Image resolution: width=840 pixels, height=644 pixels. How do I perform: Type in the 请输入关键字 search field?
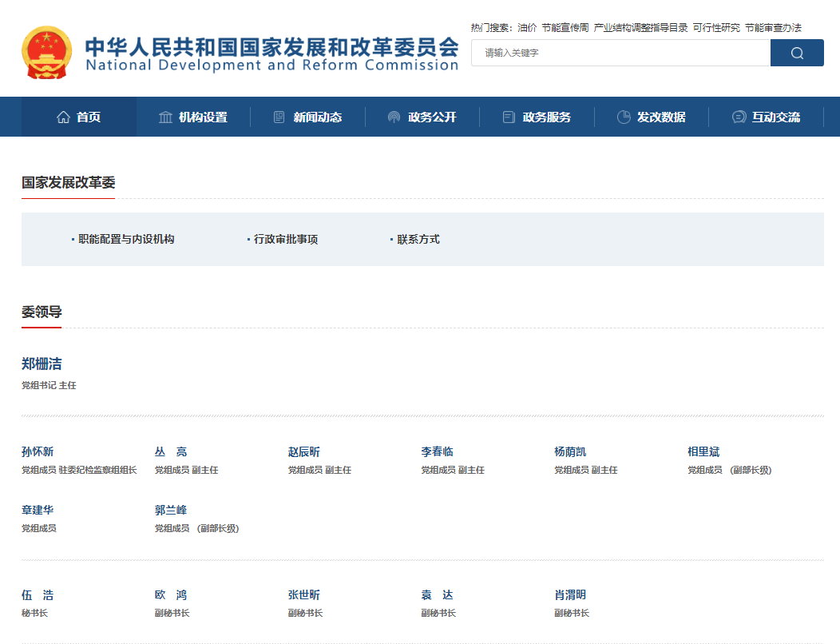[620, 53]
